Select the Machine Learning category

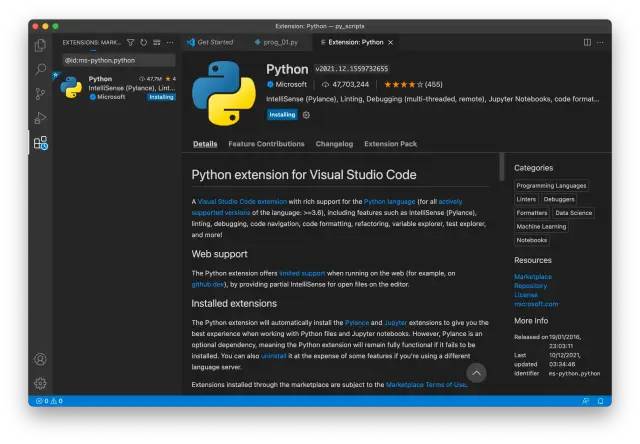coord(541,226)
